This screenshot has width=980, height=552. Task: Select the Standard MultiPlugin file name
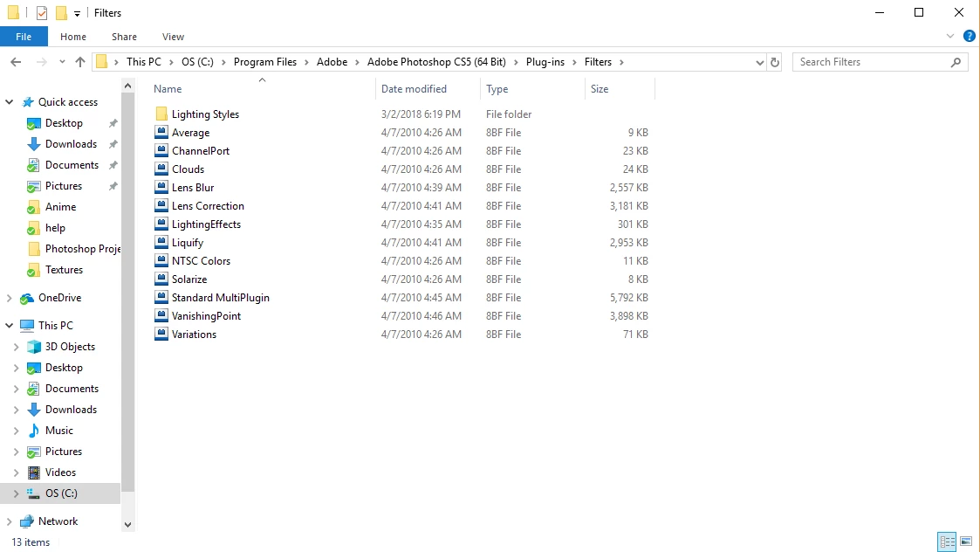221,297
